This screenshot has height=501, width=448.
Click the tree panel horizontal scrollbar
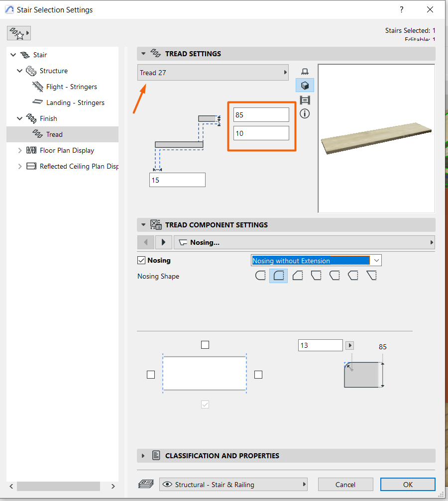59,486
